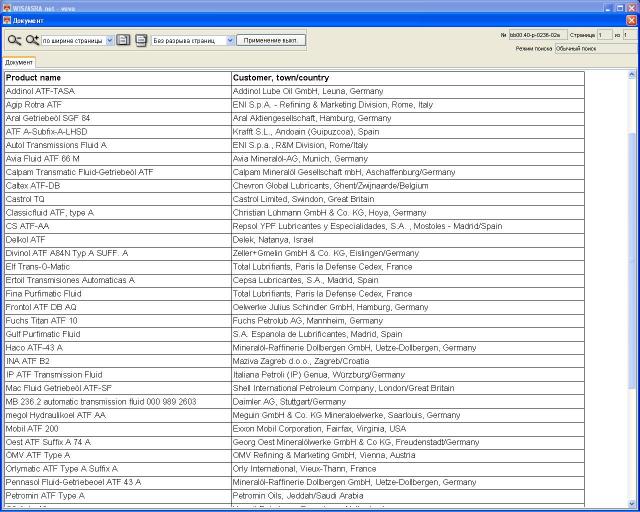Click the 'Customer, town/country' column header
The height and width of the screenshot is (512, 640).
pyautogui.click(x=408, y=78)
